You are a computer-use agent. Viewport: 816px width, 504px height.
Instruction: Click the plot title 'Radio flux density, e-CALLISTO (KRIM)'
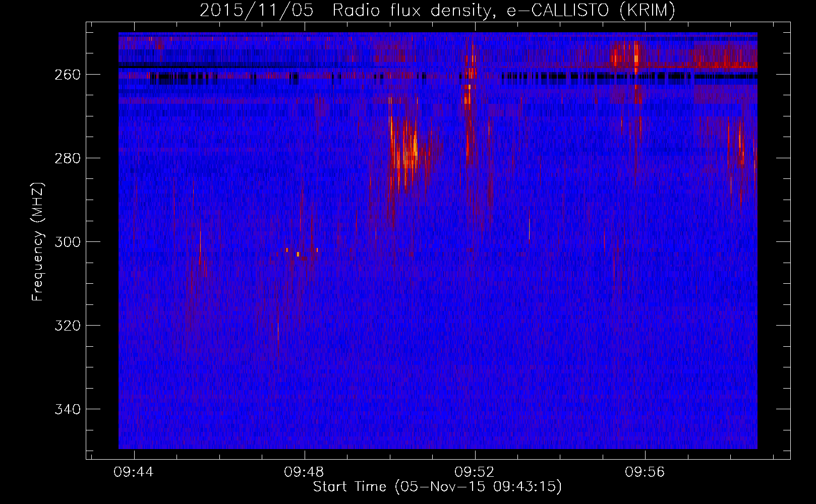click(x=503, y=10)
